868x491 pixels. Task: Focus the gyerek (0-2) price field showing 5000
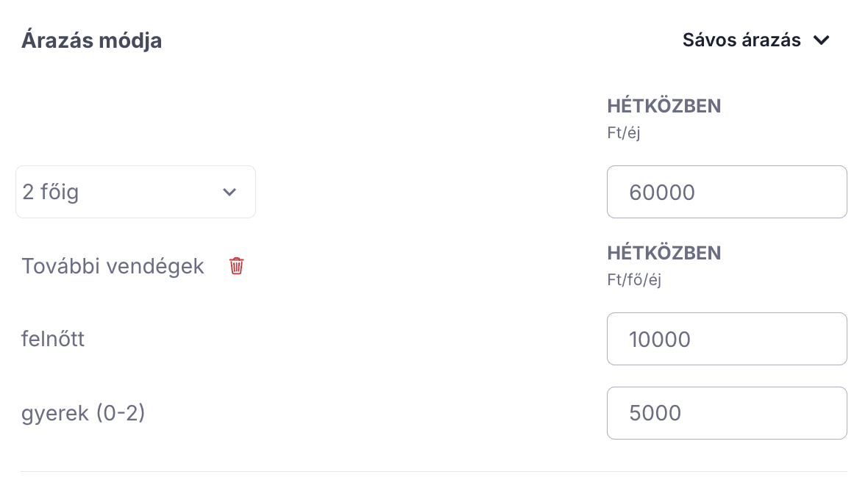[727, 413]
